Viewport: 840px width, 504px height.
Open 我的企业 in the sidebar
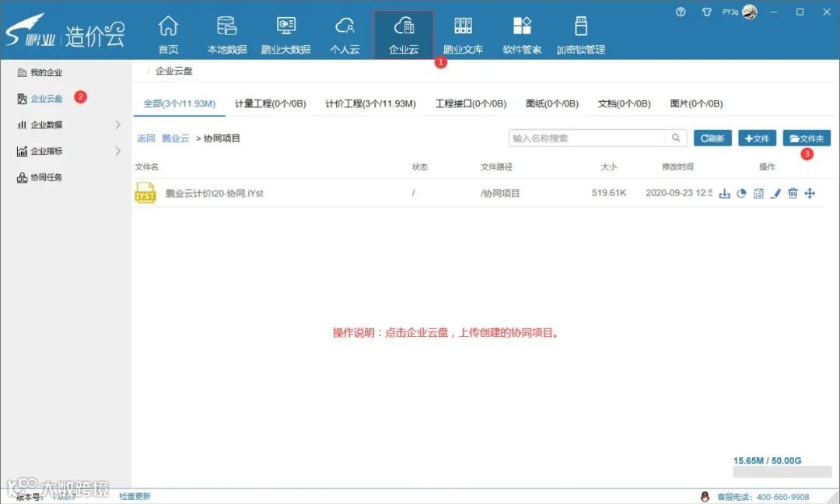40,72
